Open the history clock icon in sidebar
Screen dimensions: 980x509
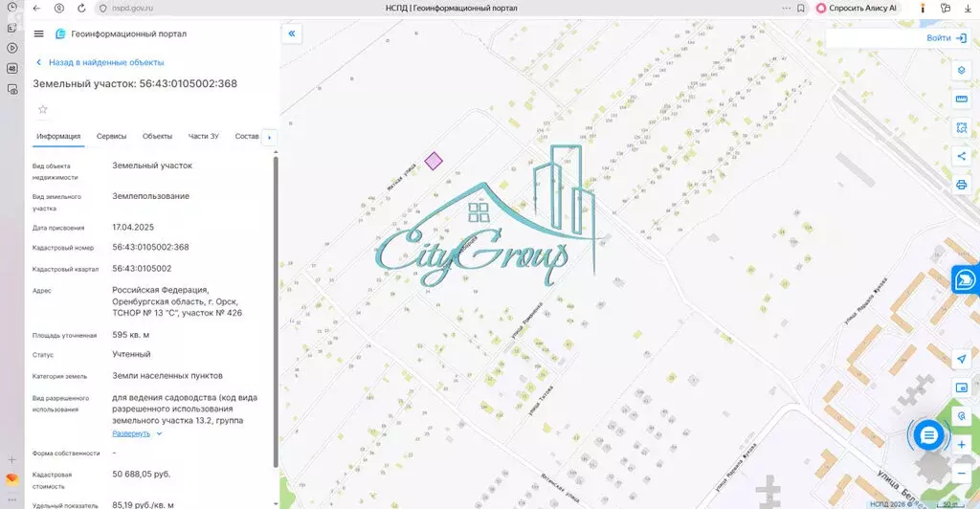11,8
